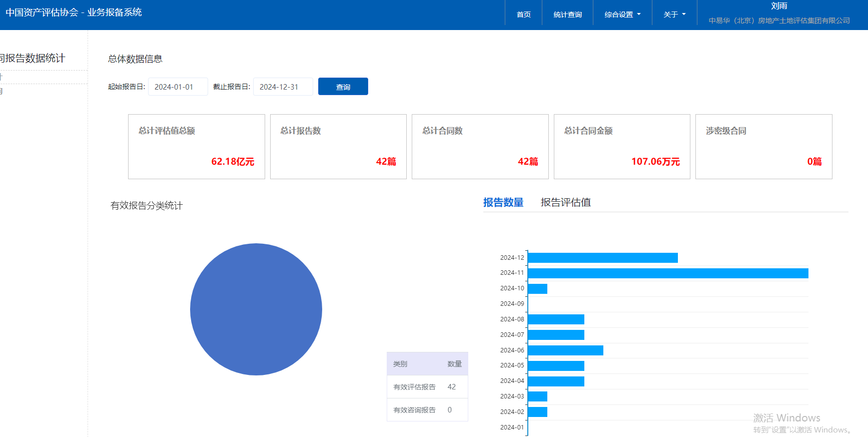Expand the 关于 dropdown menu
Screen dimensions: 868x437
(x=674, y=15)
